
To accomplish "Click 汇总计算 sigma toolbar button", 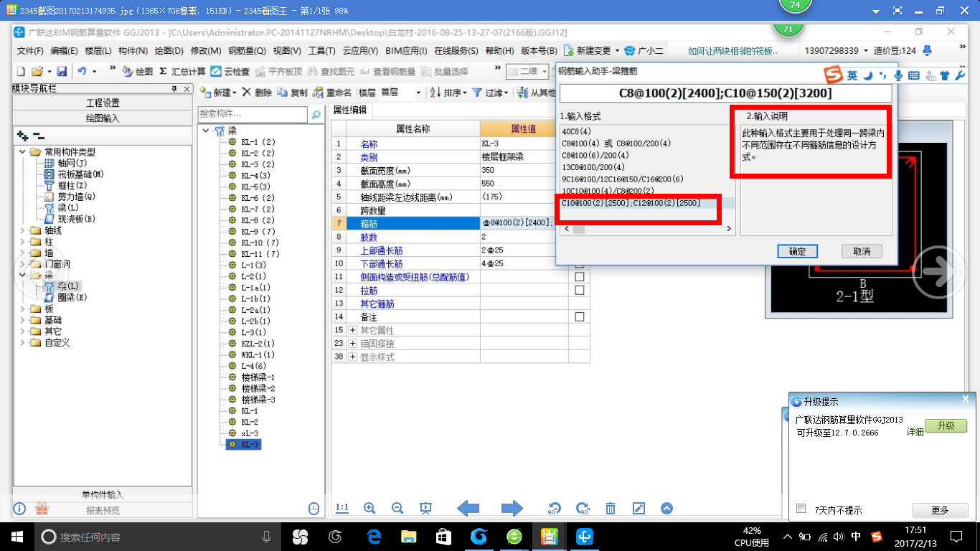I will tap(182, 72).
